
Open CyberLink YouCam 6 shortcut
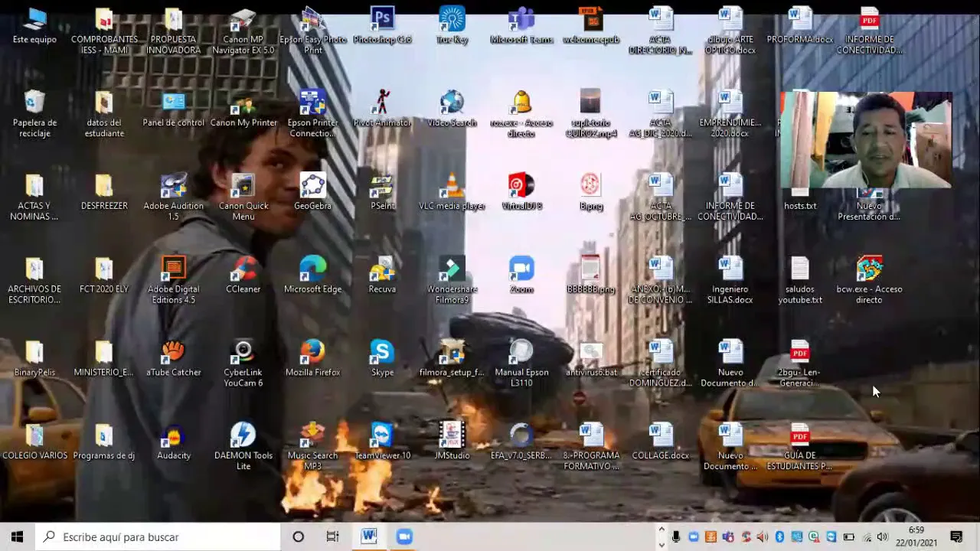(x=243, y=364)
